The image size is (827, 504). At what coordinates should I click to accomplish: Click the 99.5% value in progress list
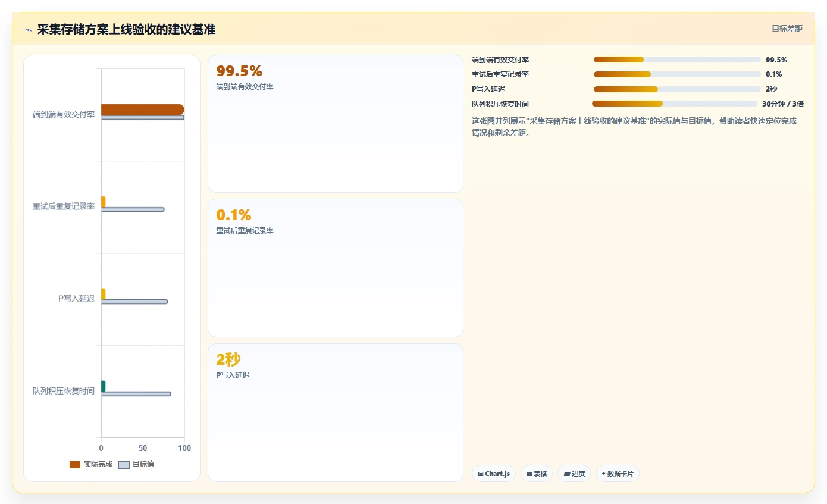tap(776, 60)
